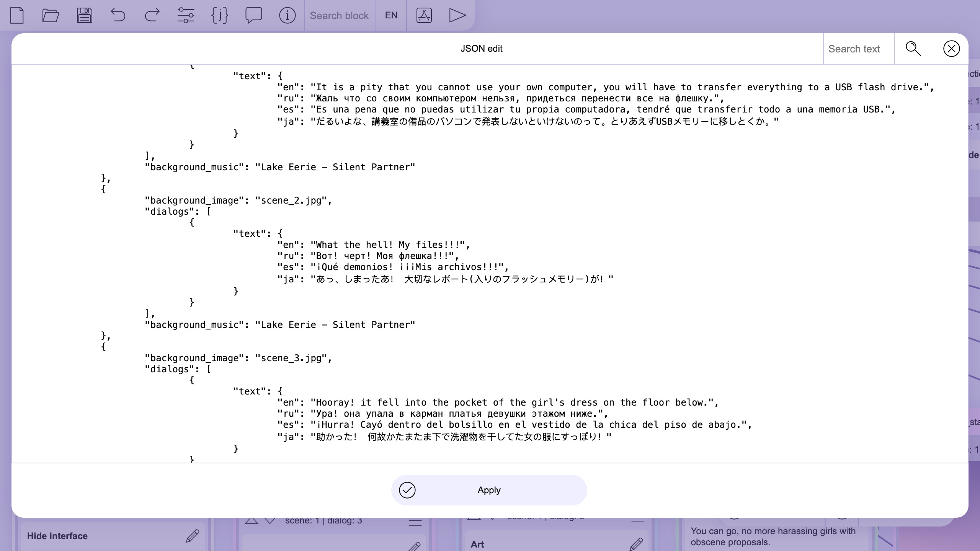Viewport: 980px width, 551px height.
Task: Click the search text input field
Action: 858,48
